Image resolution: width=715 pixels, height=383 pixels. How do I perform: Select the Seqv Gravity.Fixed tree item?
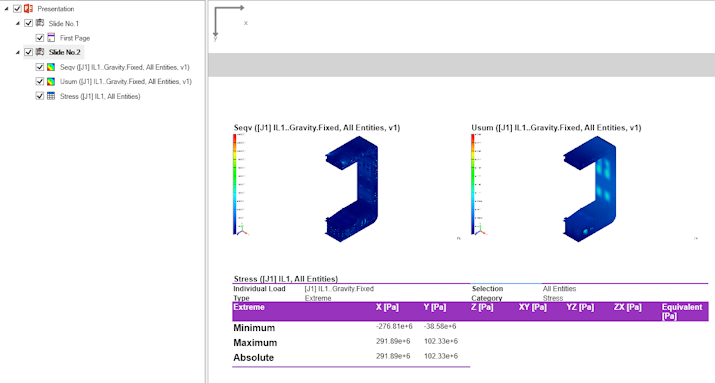(x=124, y=67)
